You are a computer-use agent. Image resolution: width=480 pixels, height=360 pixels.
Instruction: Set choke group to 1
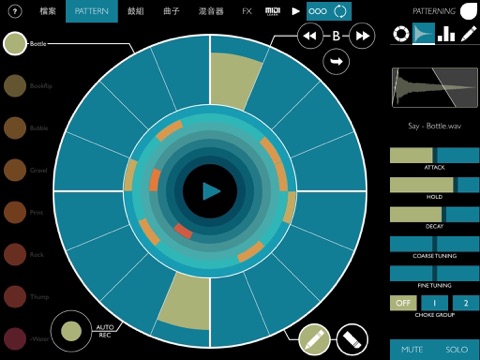[434, 303]
